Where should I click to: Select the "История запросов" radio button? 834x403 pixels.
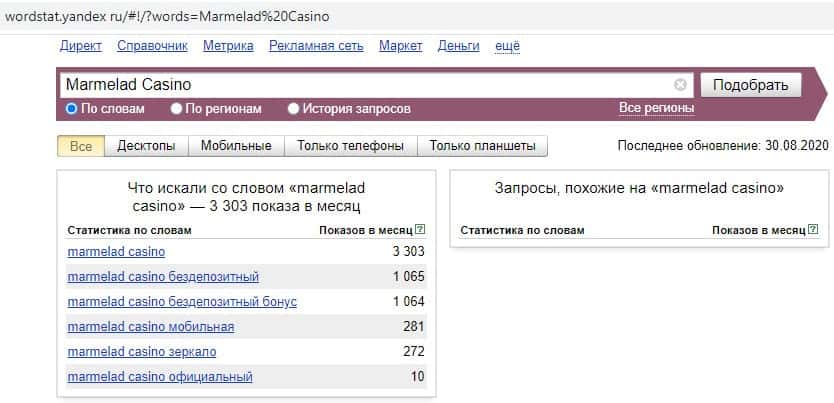tap(294, 108)
